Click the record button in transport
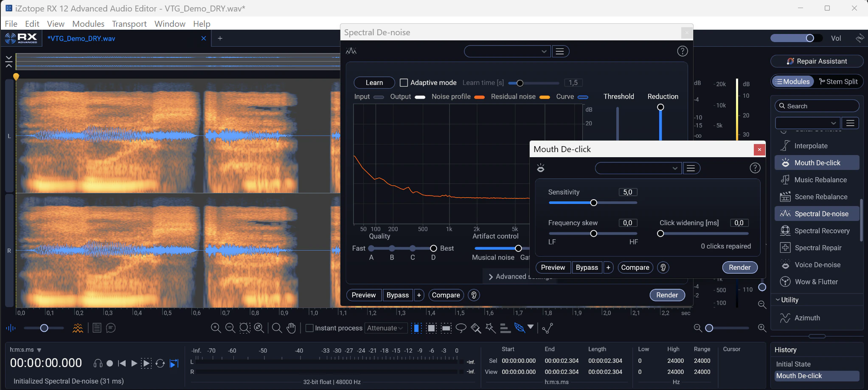Image resolution: width=868 pixels, height=390 pixels. tap(110, 363)
